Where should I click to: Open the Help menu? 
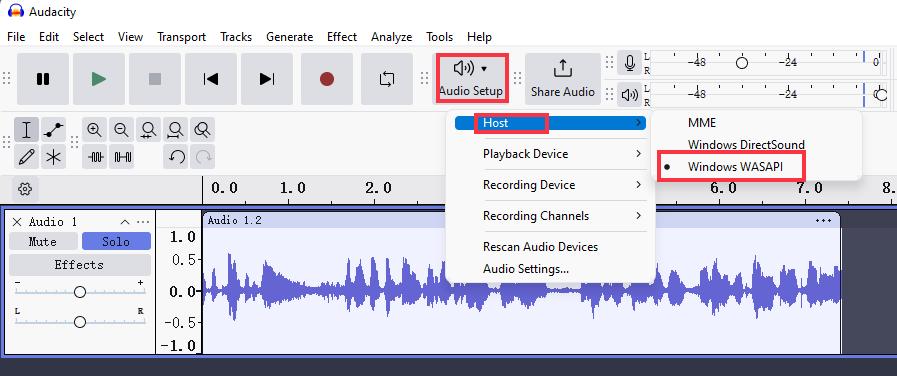coord(479,37)
